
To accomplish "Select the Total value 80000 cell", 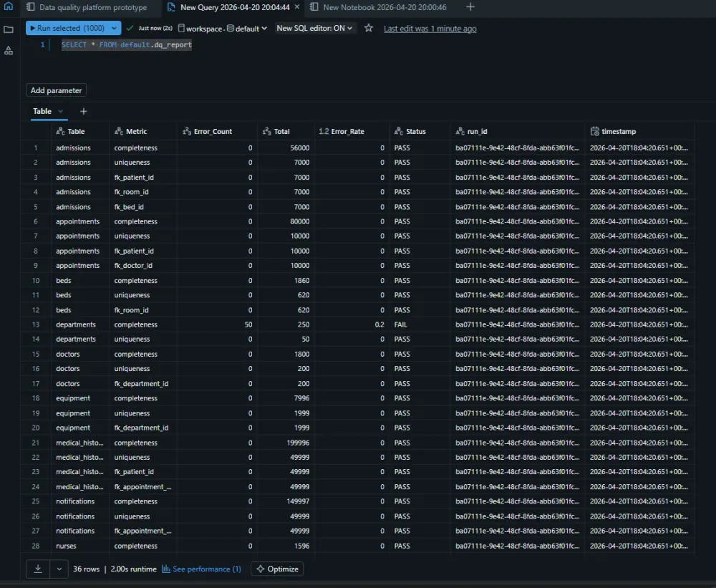I will pos(286,221).
